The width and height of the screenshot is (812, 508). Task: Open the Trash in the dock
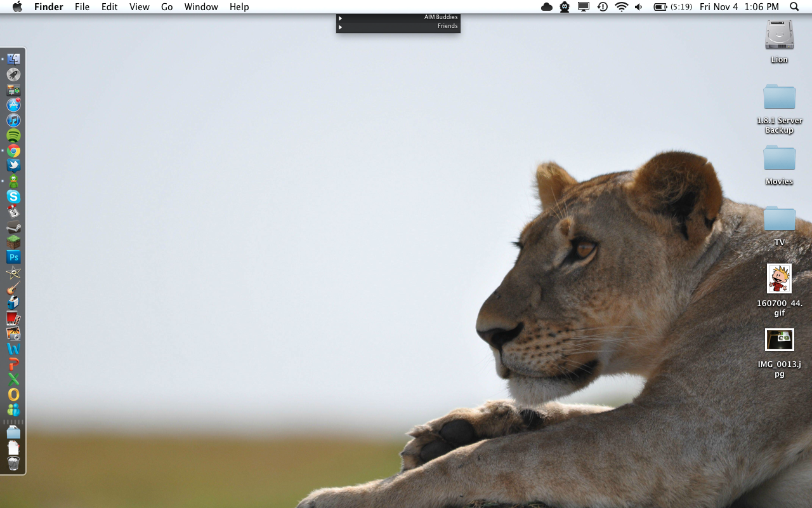(x=13, y=464)
